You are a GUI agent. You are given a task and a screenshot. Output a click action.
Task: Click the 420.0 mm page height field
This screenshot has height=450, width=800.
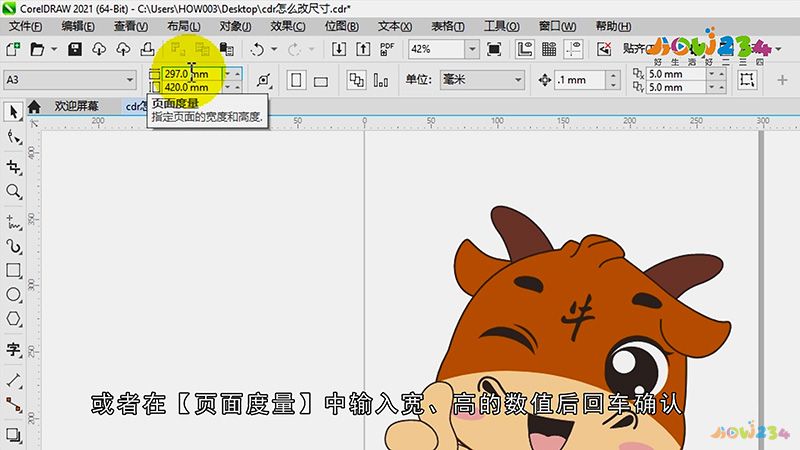192,87
